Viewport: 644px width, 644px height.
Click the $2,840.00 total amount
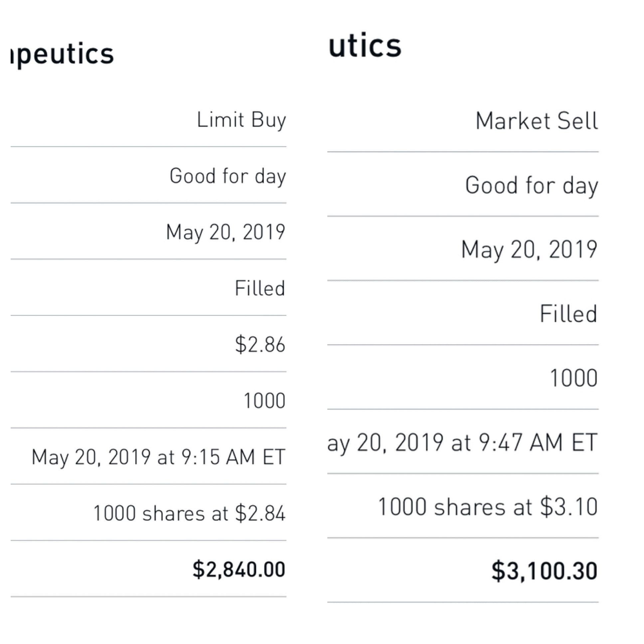[x=239, y=569]
